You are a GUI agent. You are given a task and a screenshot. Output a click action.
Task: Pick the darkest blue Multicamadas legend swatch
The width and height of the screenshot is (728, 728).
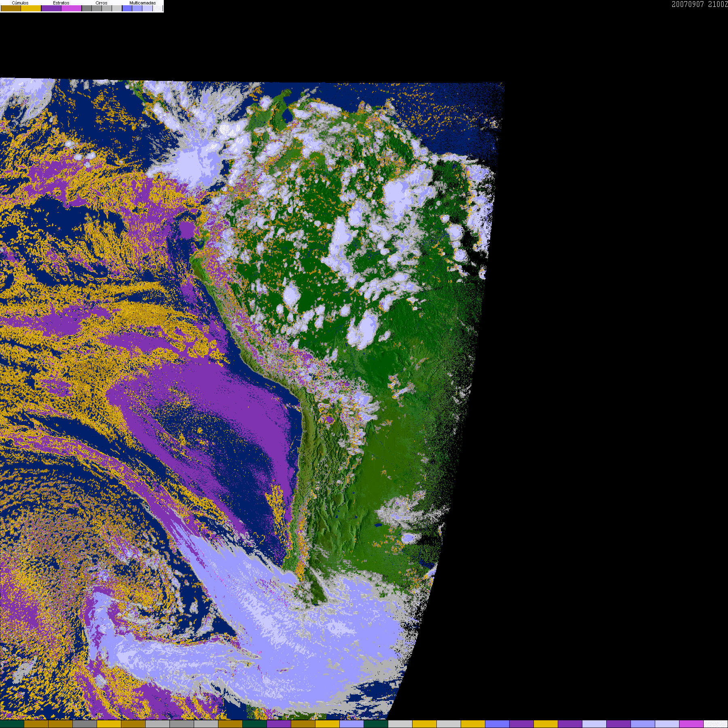tap(127, 8)
